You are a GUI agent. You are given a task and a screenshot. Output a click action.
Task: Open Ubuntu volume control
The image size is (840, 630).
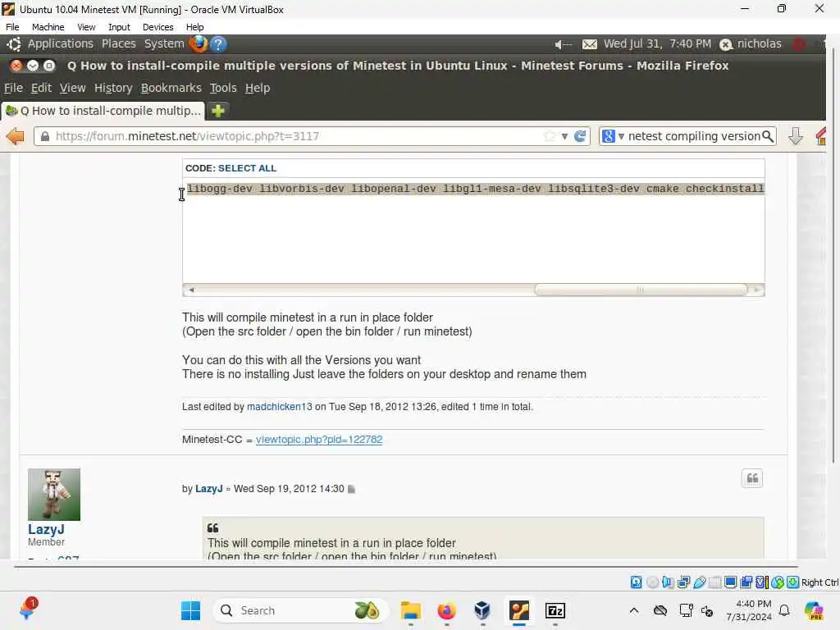click(x=563, y=44)
